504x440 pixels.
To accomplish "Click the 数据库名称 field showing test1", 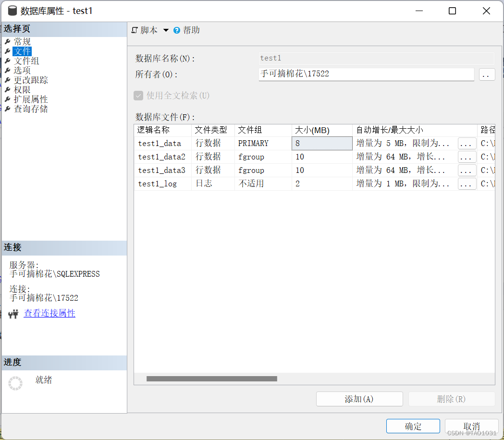I will coord(376,59).
